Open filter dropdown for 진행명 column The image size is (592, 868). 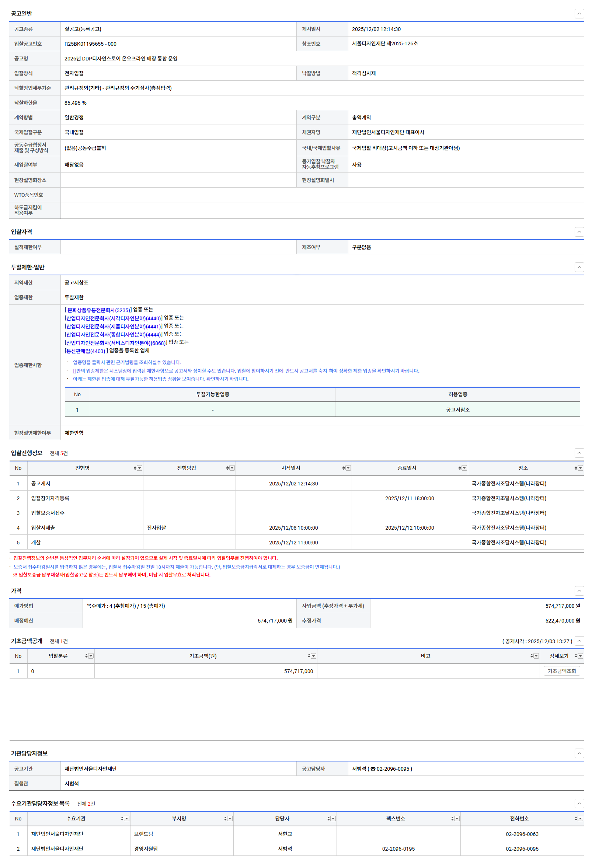[139, 468]
